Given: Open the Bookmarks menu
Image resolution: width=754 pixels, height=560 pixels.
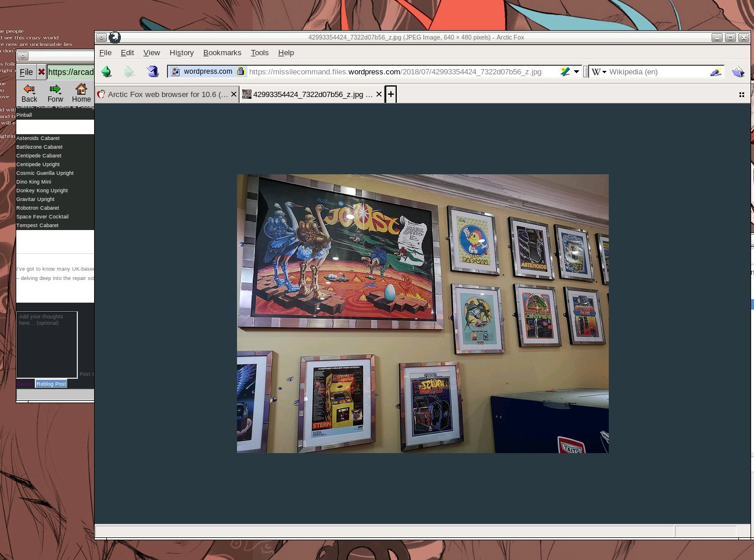Looking at the screenshot, I should tap(222, 52).
